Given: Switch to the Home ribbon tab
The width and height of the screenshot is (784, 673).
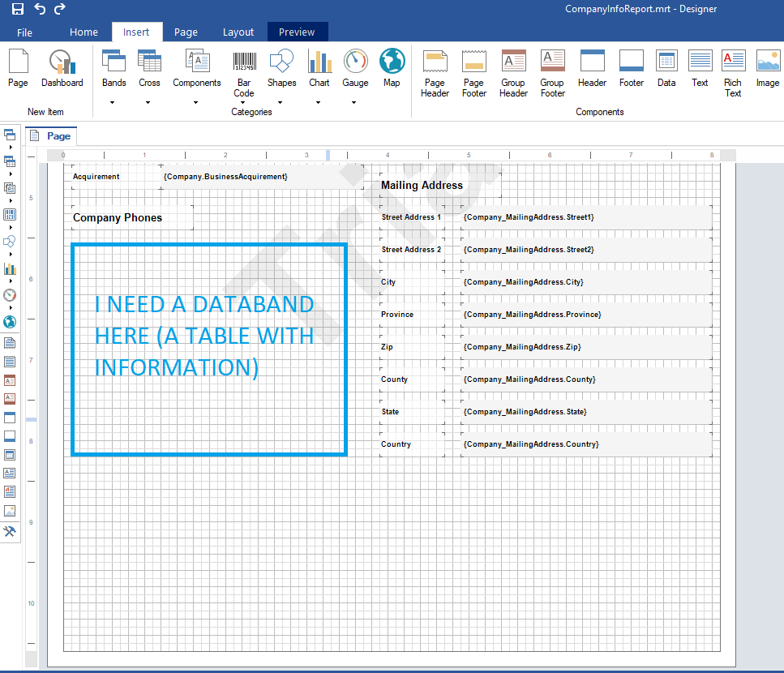Looking at the screenshot, I should [84, 32].
